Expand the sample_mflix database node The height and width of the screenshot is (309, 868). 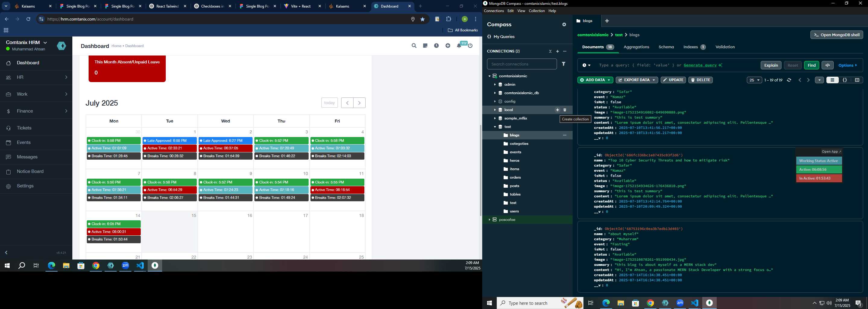(x=495, y=118)
